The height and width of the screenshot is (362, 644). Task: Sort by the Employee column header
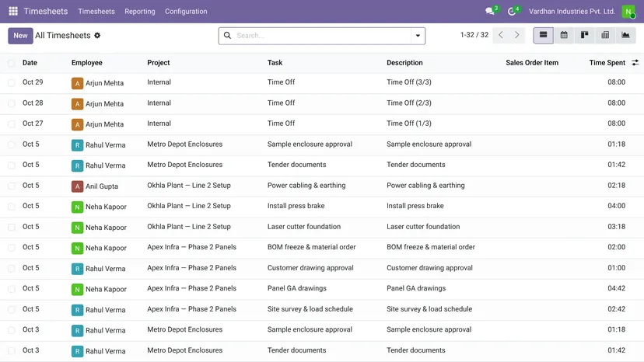pos(86,62)
